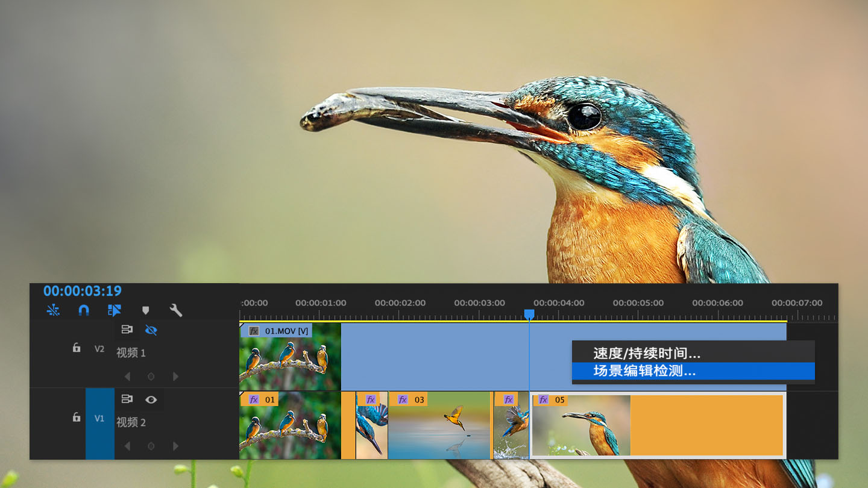Select the V2 track target label
This screenshot has height=488, width=868.
[99, 348]
